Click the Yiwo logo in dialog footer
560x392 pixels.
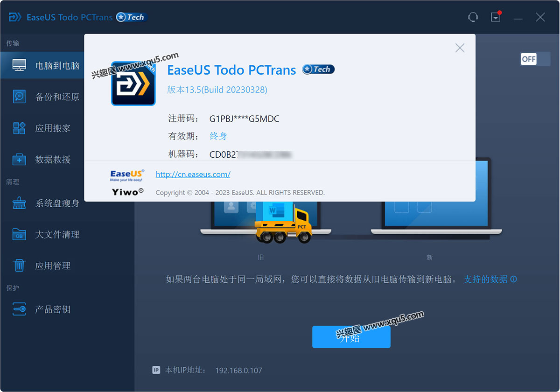pyautogui.click(x=127, y=192)
